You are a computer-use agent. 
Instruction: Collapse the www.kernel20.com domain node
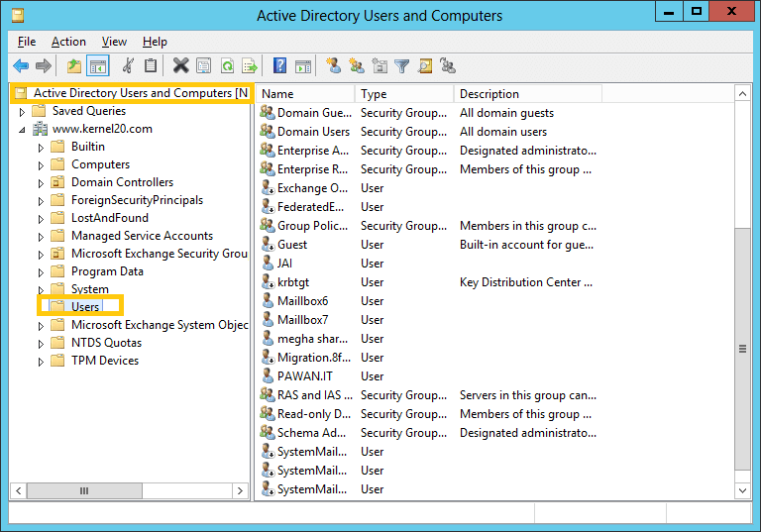click(22, 130)
